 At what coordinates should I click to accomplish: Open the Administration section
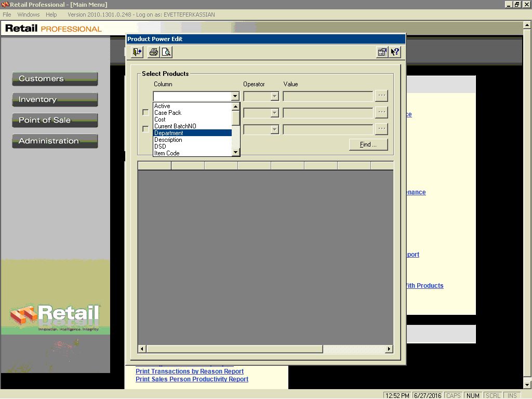coord(55,141)
